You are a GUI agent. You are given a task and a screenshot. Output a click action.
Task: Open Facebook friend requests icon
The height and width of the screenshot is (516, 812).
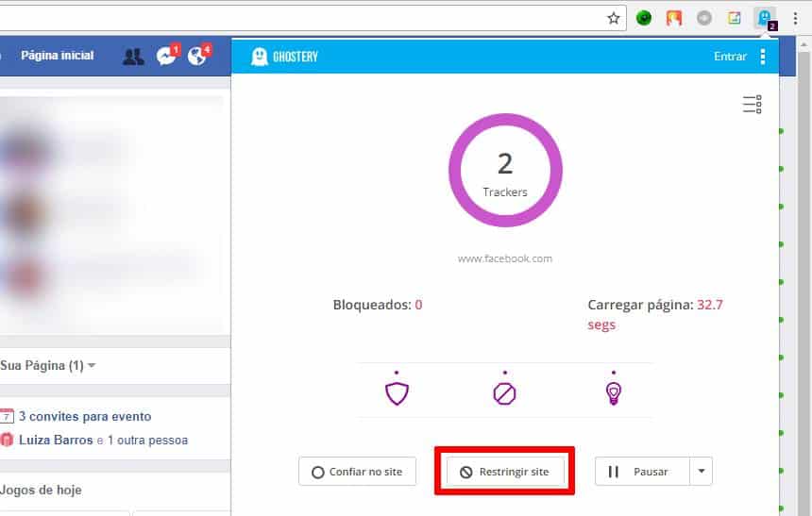tap(133, 56)
